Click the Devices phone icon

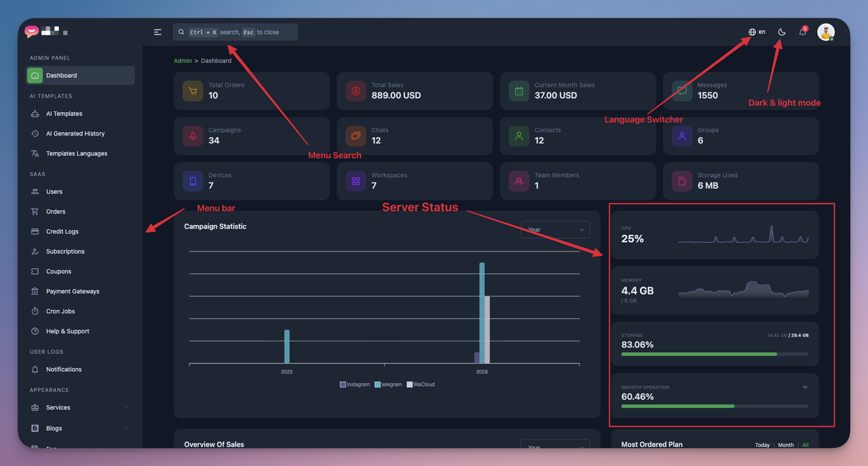tap(193, 181)
